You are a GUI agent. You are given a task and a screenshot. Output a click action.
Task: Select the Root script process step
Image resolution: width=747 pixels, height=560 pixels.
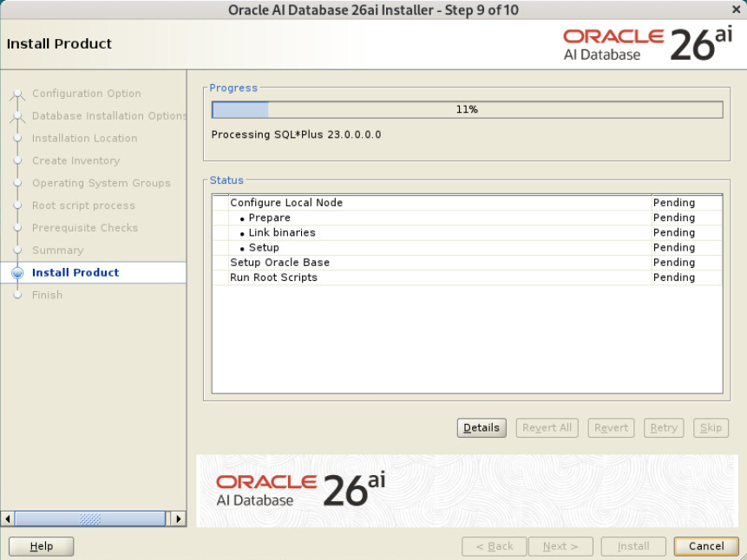point(83,205)
